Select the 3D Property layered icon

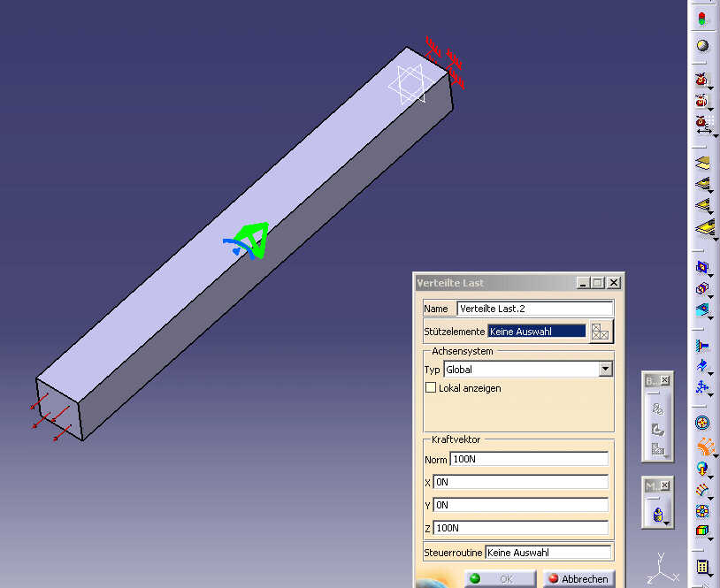pyautogui.click(x=702, y=163)
